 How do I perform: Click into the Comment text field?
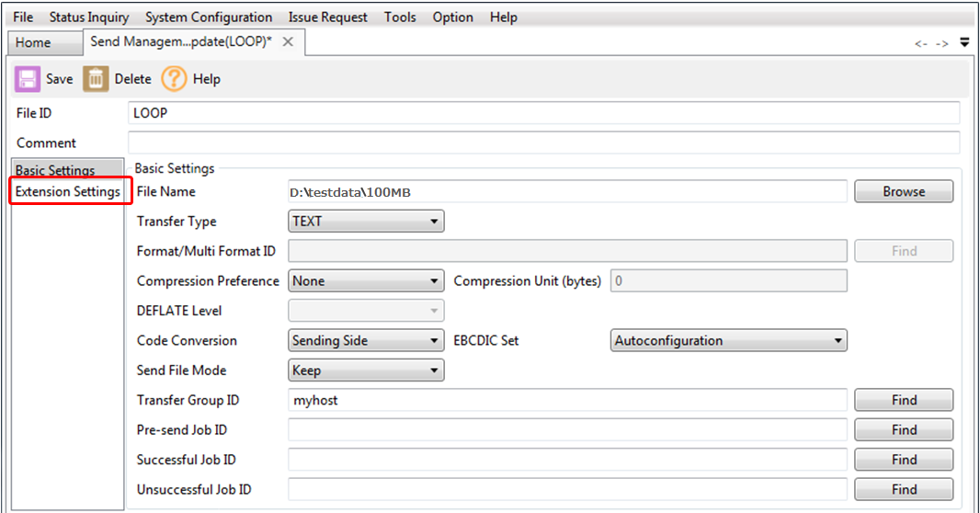click(543, 142)
